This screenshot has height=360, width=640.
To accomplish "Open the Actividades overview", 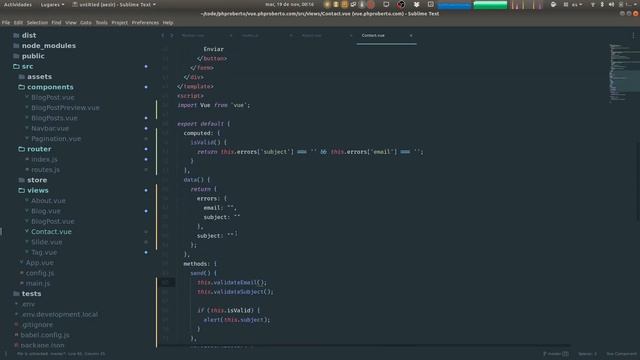I will coord(18,4).
